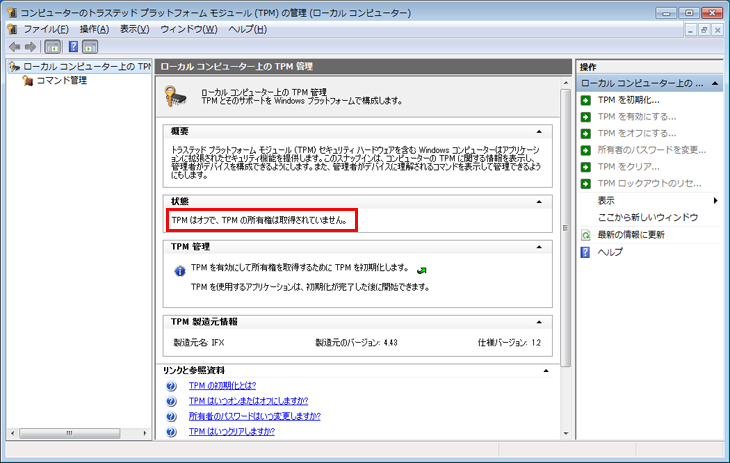Click the Forward arrow in the toolbar
Screen dimensions: 730x463
30,47
